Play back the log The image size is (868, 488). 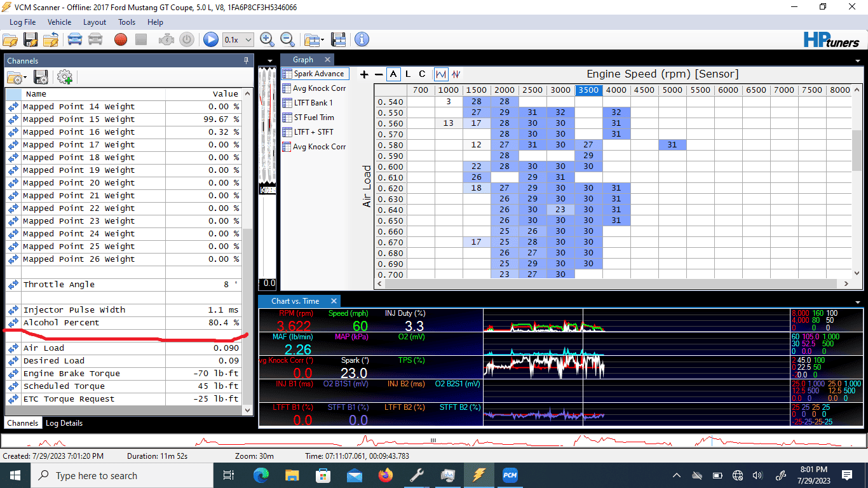point(210,39)
